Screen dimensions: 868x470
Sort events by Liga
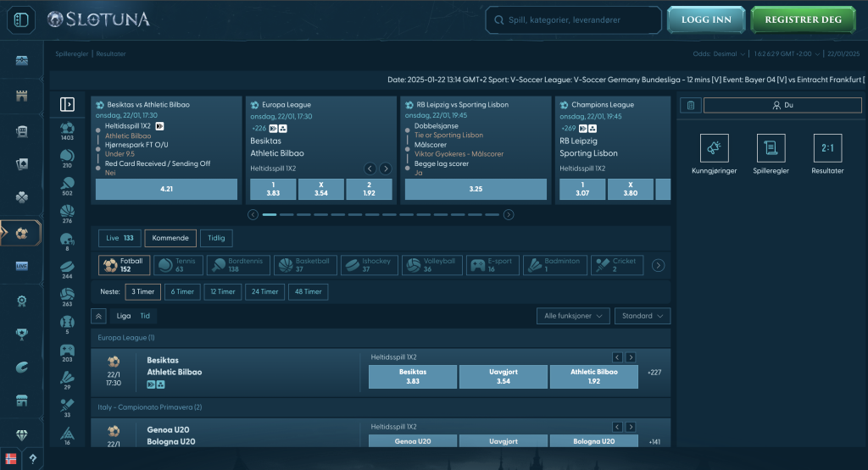click(124, 316)
